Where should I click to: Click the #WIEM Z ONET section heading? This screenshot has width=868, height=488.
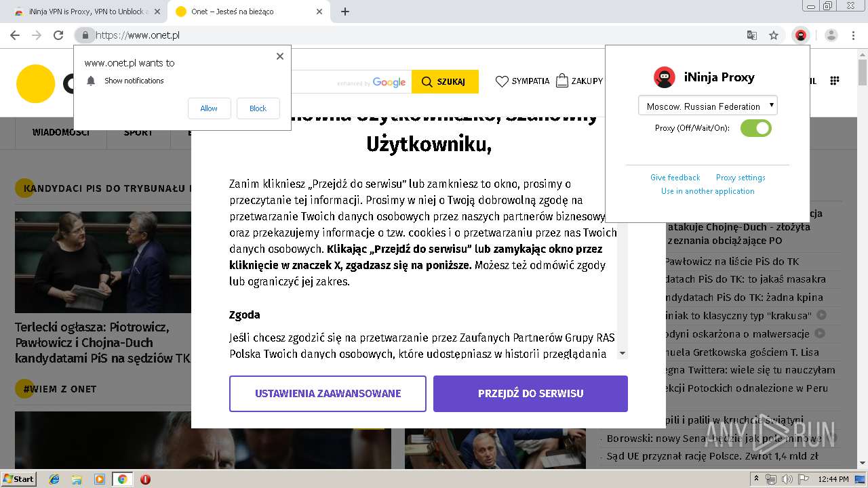coord(60,389)
